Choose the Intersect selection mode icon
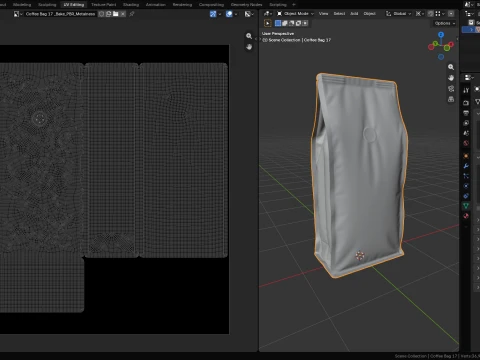 pos(305,23)
